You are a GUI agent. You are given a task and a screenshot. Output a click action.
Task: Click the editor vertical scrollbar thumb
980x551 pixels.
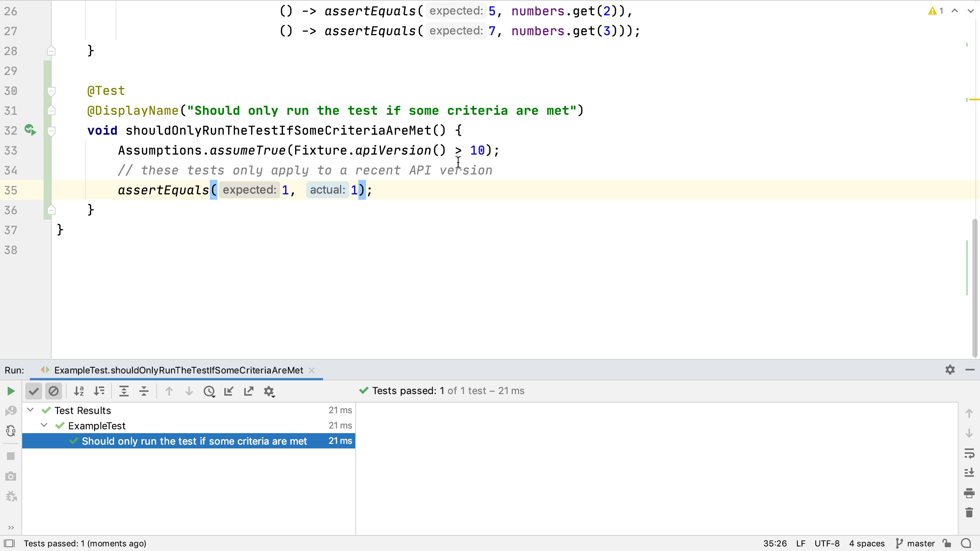pos(975,287)
